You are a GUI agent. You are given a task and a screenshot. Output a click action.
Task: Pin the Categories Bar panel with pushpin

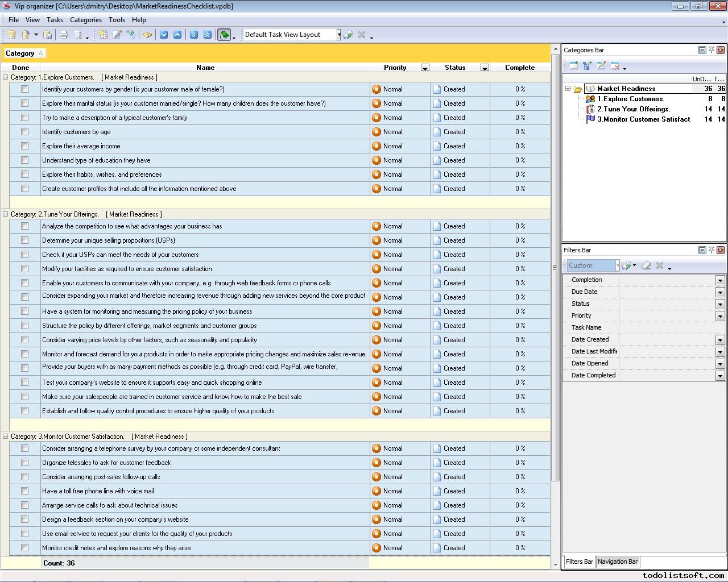click(x=711, y=50)
